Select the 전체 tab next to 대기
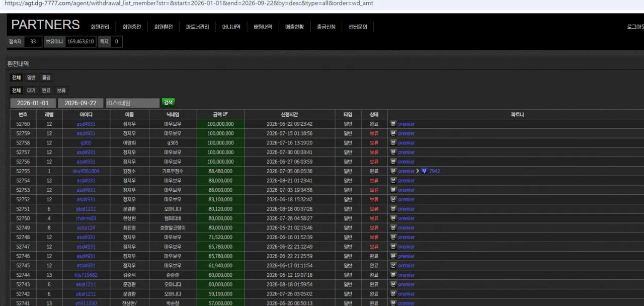 [17, 91]
